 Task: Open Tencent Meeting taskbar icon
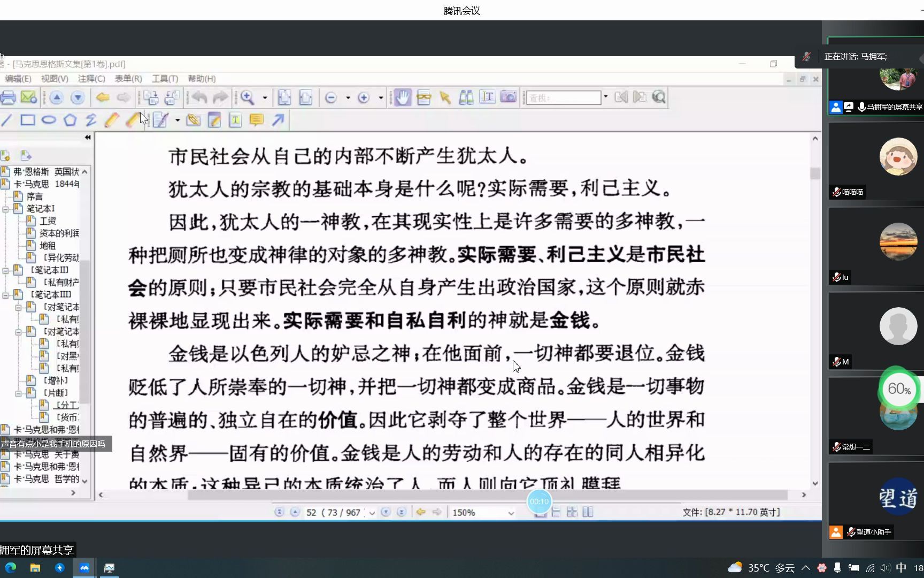click(x=84, y=568)
